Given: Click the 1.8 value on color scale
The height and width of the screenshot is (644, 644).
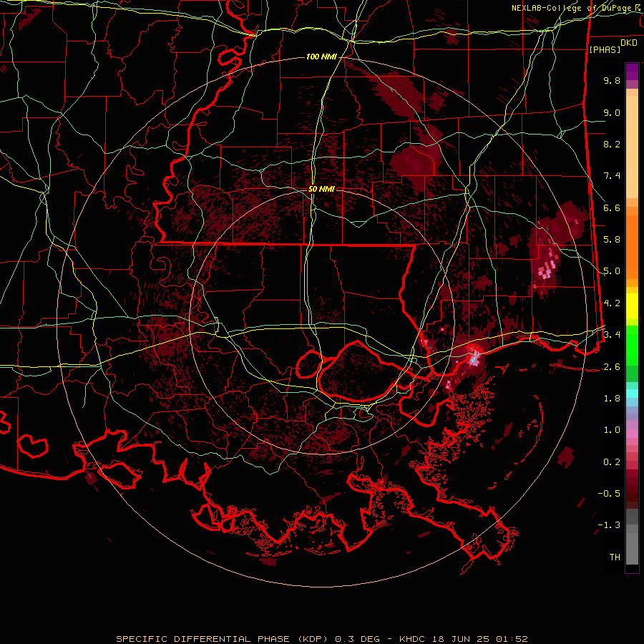Looking at the screenshot, I should (x=612, y=399).
